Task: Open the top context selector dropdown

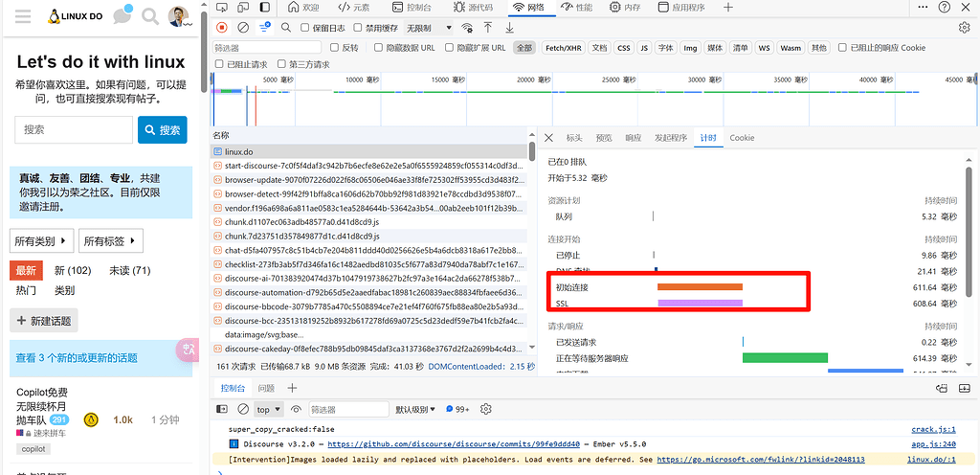Action: (x=269, y=409)
